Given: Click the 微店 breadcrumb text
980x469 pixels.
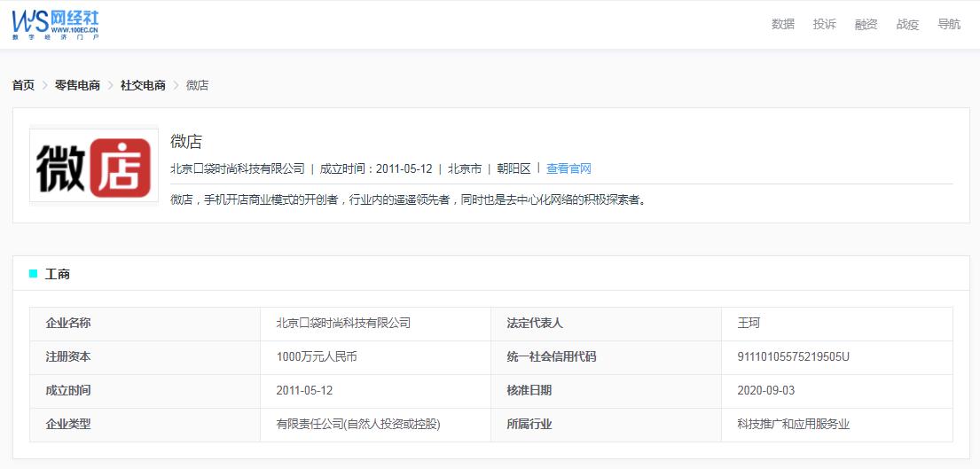Looking at the screenshot, I should pos(198,86).
